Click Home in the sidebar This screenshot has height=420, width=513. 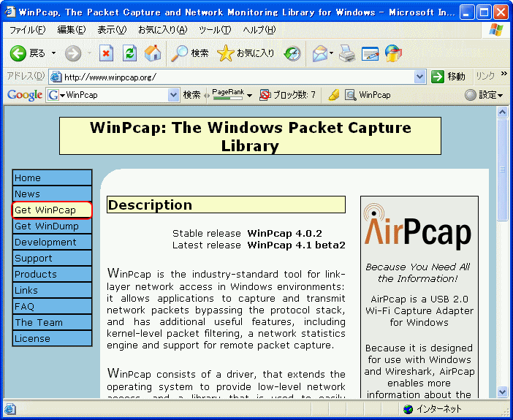click(x=52, y=177)
